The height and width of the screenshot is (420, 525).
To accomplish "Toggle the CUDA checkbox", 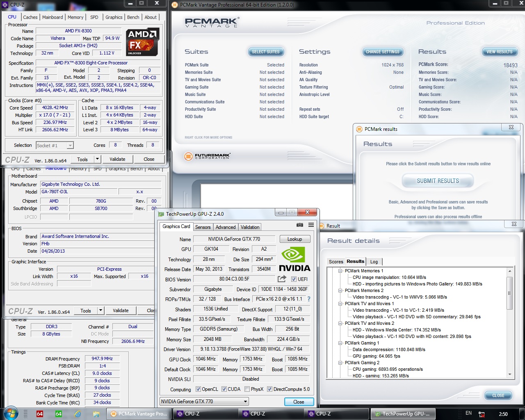I will point(224,389).
